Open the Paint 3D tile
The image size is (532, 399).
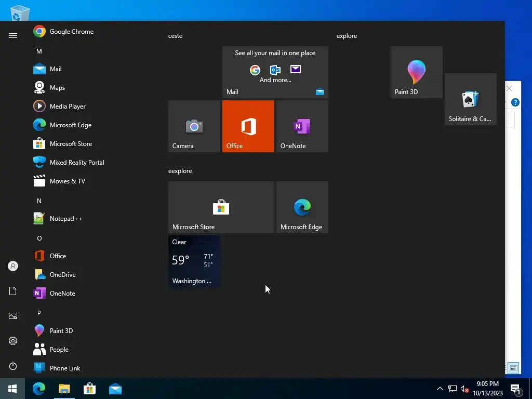416,72
